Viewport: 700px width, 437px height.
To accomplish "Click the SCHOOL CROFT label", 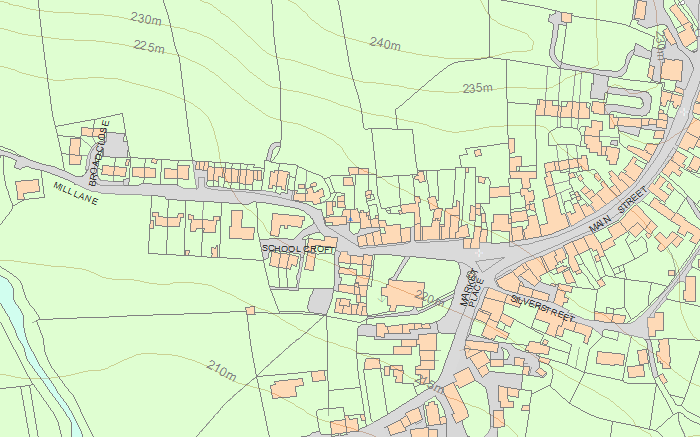I will pos(298,249).
